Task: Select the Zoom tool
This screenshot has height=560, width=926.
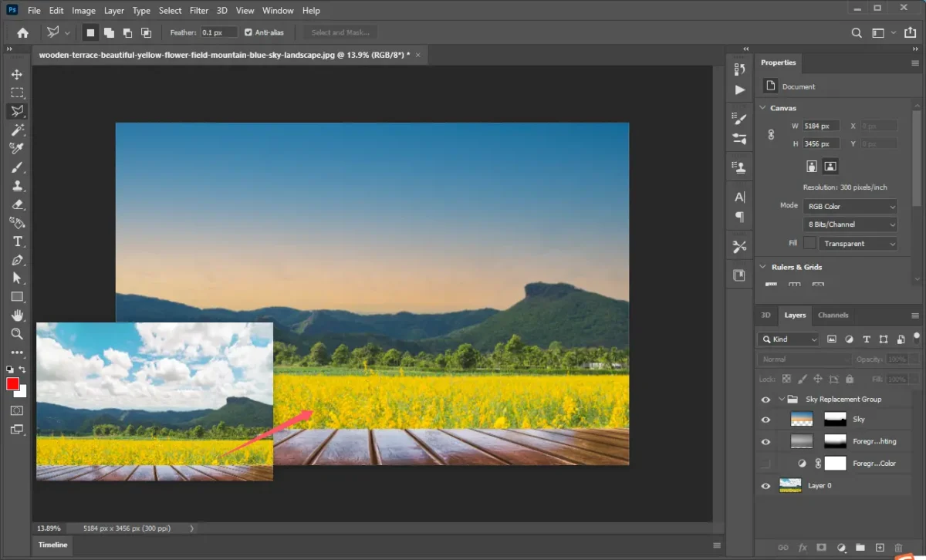Action: [17, 334]
